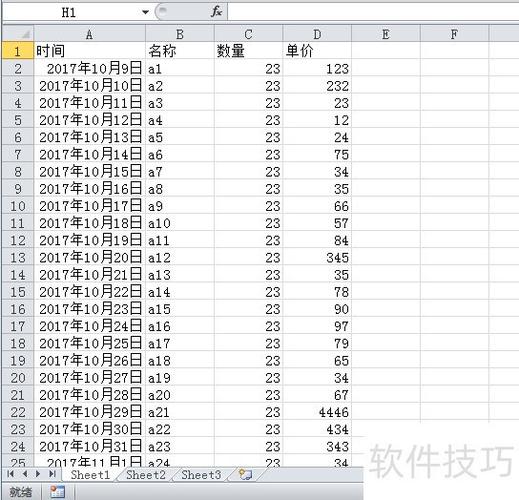Click the macro recording status bar icon
519x500 pixels.
[58, 492]
